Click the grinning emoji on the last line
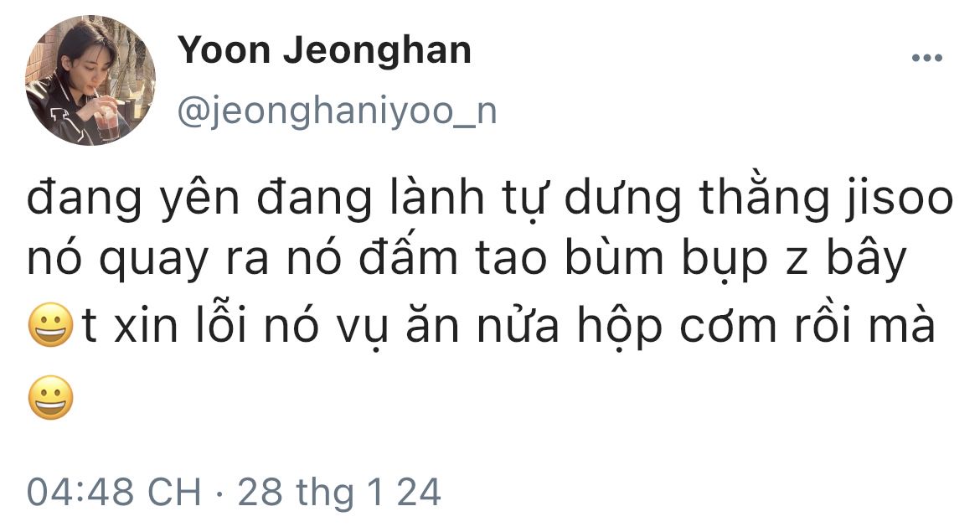The image size is (980, 532). tap(50, 398)
